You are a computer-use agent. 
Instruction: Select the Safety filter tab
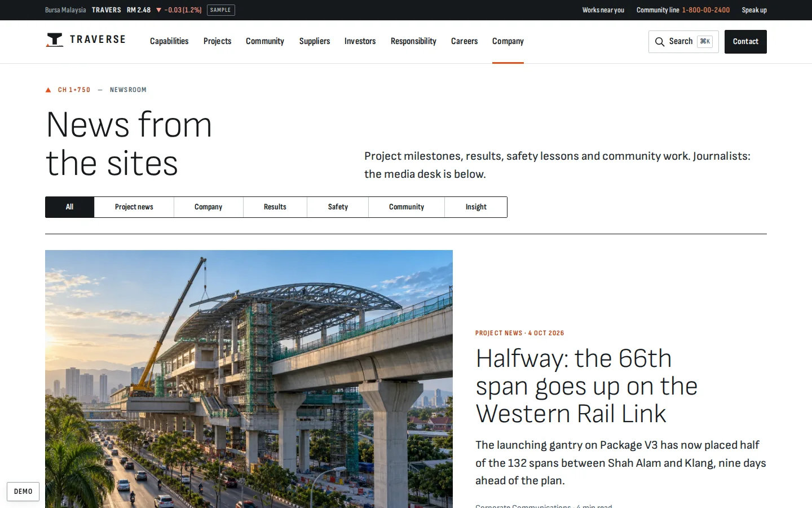[338, 207]
